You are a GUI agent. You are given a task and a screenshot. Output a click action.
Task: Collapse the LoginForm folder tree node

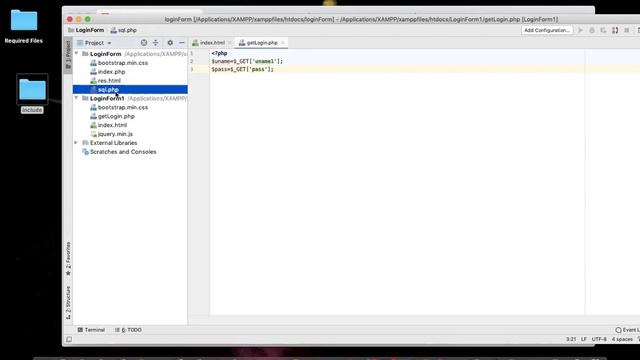(x=76, y=54)
